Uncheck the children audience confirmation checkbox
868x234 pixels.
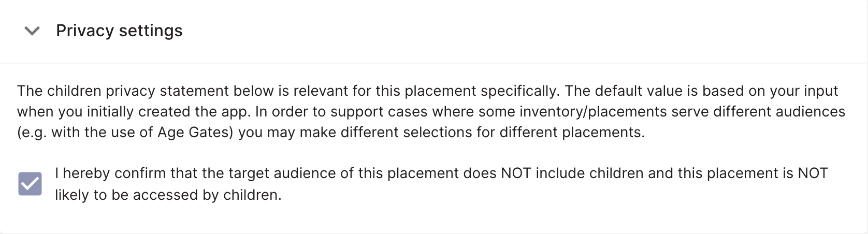[30, 184]
